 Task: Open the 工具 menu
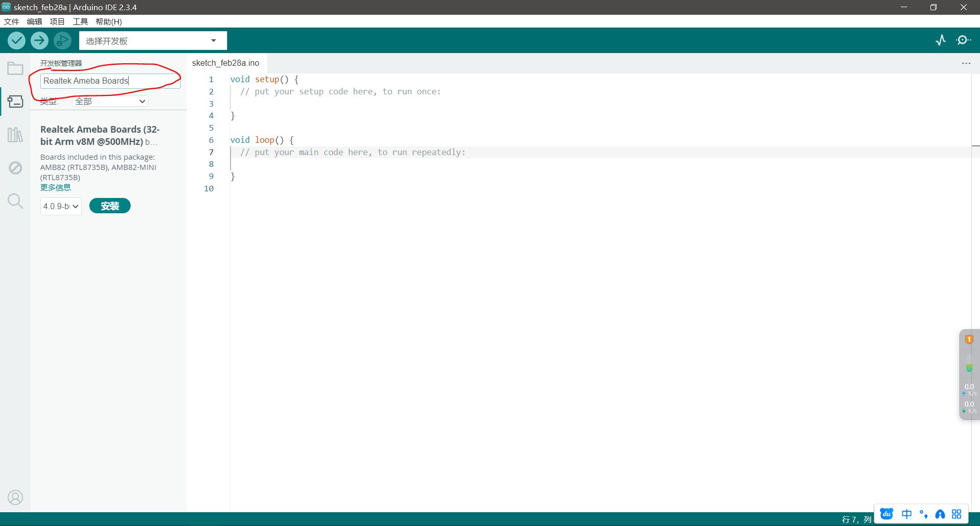click(x=80, y=21)
